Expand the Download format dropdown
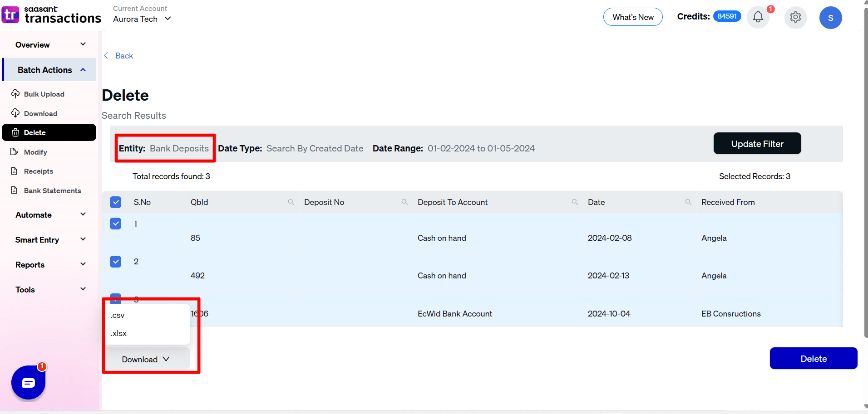Image resolution: width=868 pixels, height=414 pixels. (145, 359)
